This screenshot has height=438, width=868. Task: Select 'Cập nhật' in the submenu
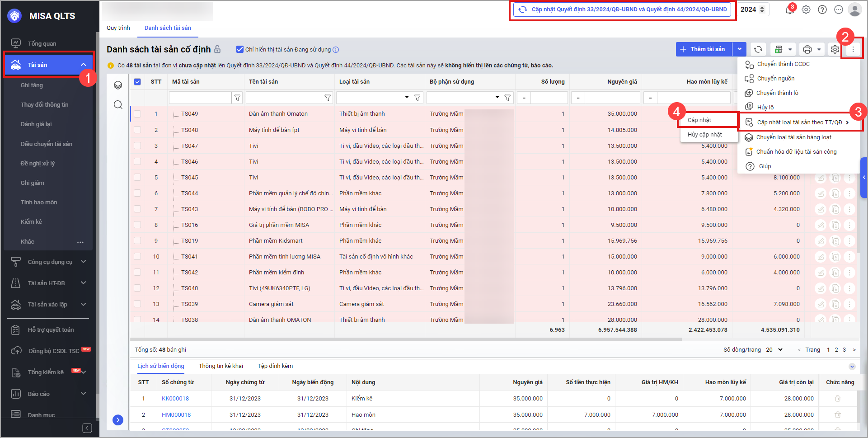point(699,120)
